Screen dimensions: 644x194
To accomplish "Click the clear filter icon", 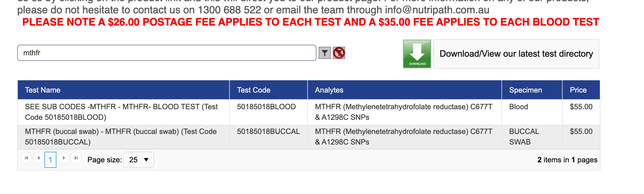I will tap(339, 53).
